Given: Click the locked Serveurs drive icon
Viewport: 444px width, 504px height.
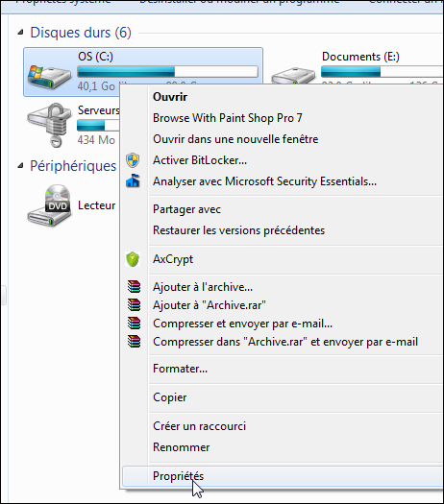Looking at the screenshot, I should coord(50,125).
